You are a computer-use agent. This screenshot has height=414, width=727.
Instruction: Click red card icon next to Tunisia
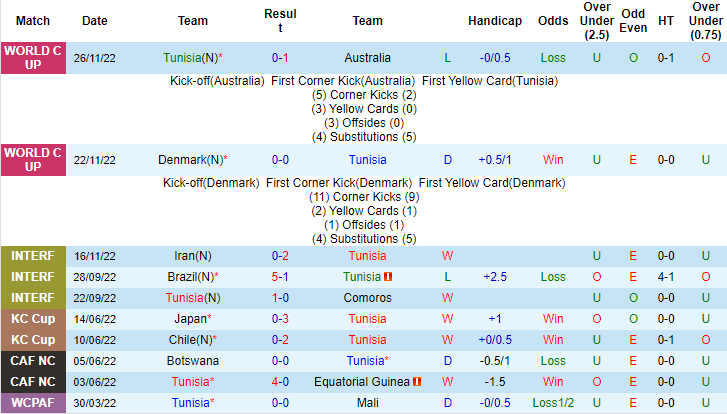(x=388, y=277)
